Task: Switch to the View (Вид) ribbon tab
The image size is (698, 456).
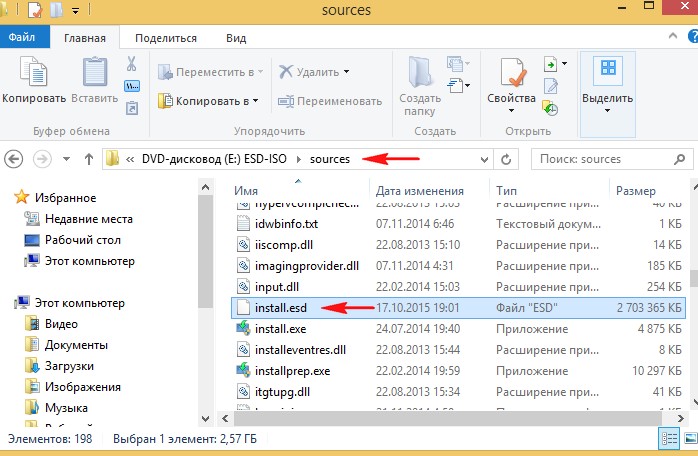Action: coord(236,38)
